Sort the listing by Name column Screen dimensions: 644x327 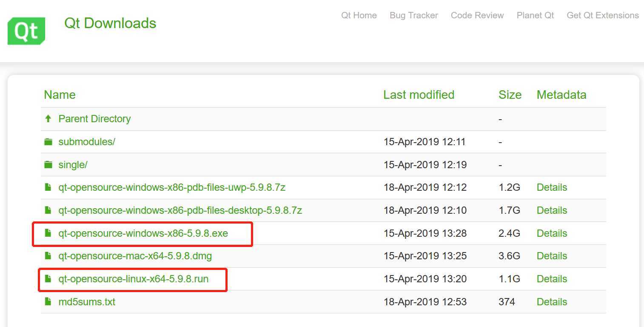click(x=60, y=95)
